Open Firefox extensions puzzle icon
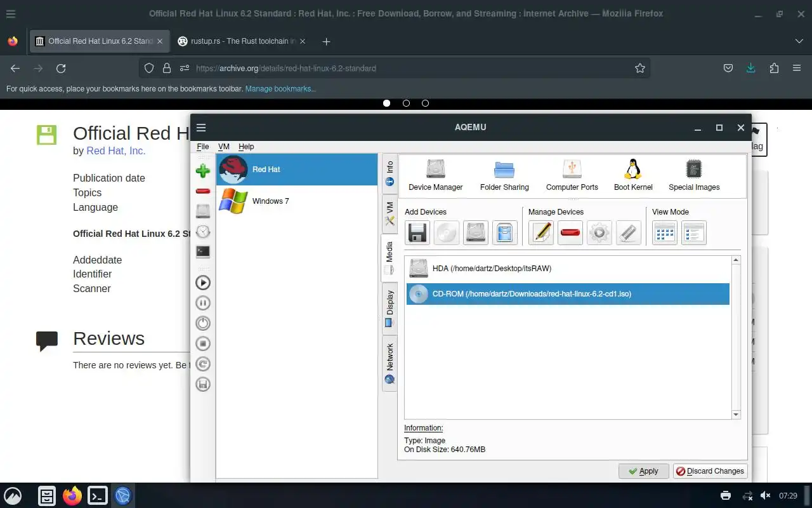Image resolution: width=812 pixels, height=508 pixels. (x=774, y=68)
